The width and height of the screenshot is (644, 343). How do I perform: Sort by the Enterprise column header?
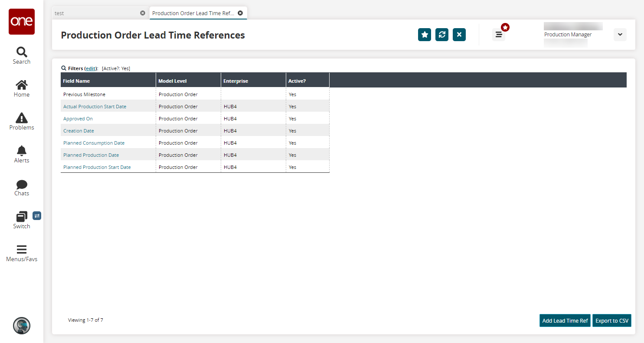pos(254,80)
